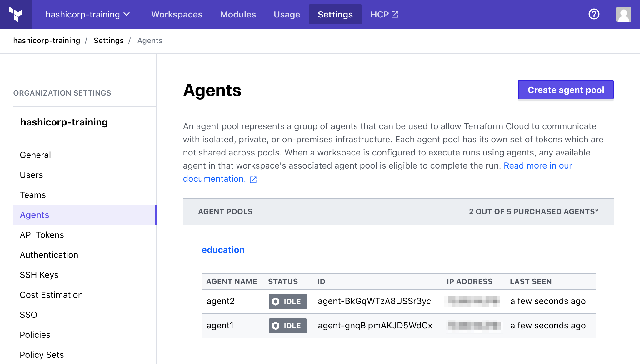
Task: Open Policy Sets in the sidebar
Action: pos(42,355)
